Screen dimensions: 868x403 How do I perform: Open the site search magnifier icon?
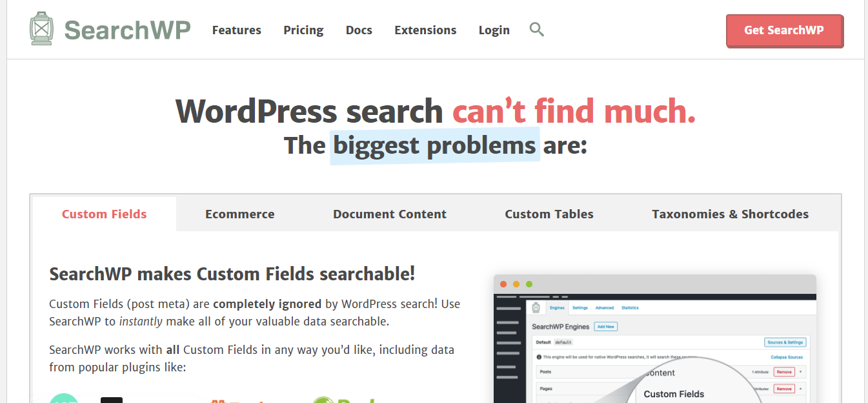[x=536, y=29]
